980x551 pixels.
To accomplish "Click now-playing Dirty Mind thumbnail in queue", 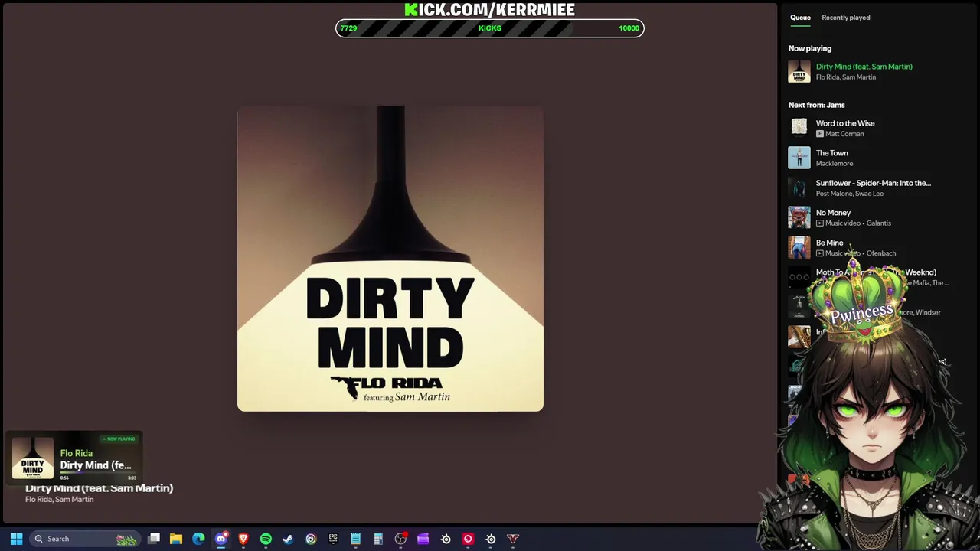I will tap(799, 71).
